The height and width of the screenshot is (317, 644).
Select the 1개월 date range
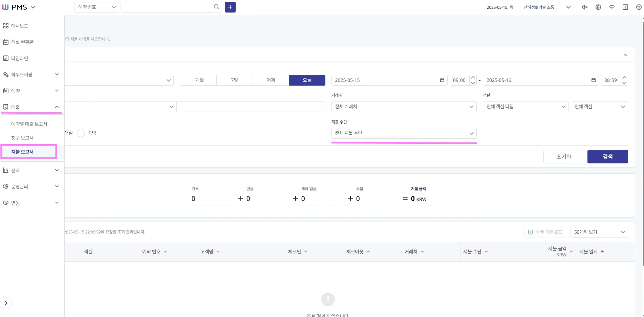(x=198, y=80)
